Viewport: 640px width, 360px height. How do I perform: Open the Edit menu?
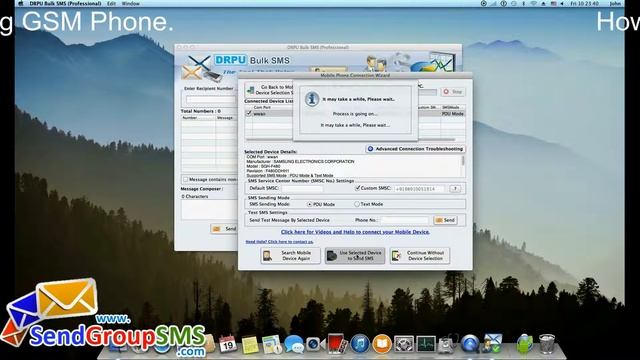[x=111, y=3]
